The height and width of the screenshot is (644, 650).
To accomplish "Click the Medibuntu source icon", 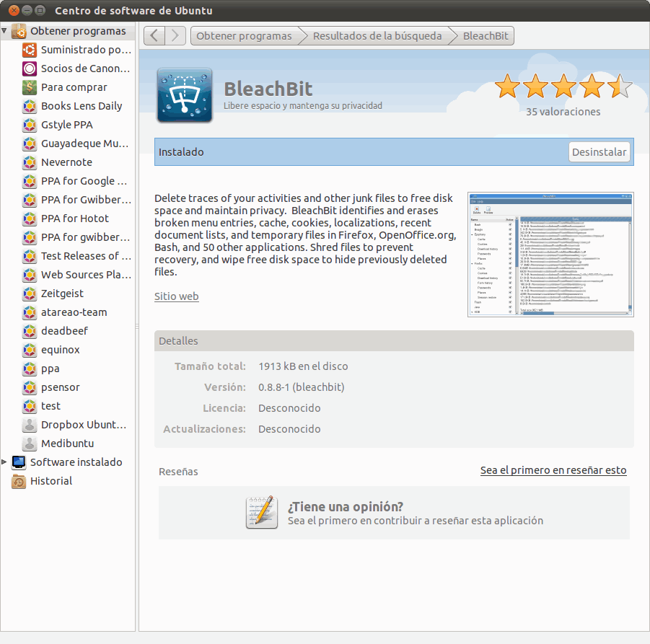I will (x=30, y=444).
